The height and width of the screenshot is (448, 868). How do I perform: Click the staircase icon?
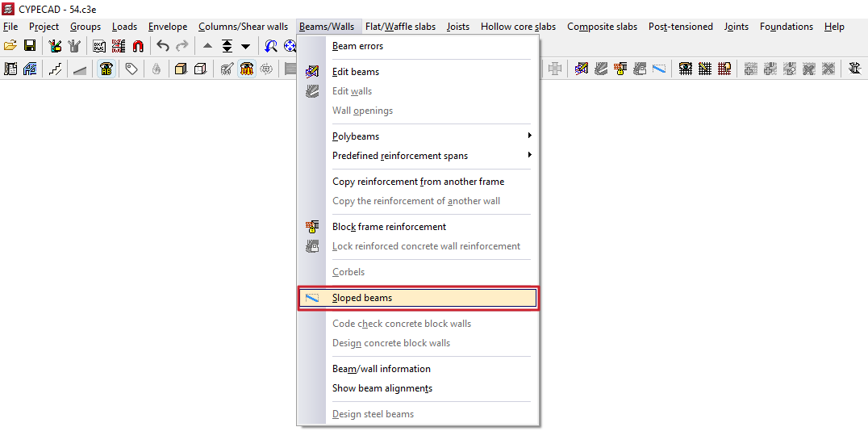(x=55, y=69)
